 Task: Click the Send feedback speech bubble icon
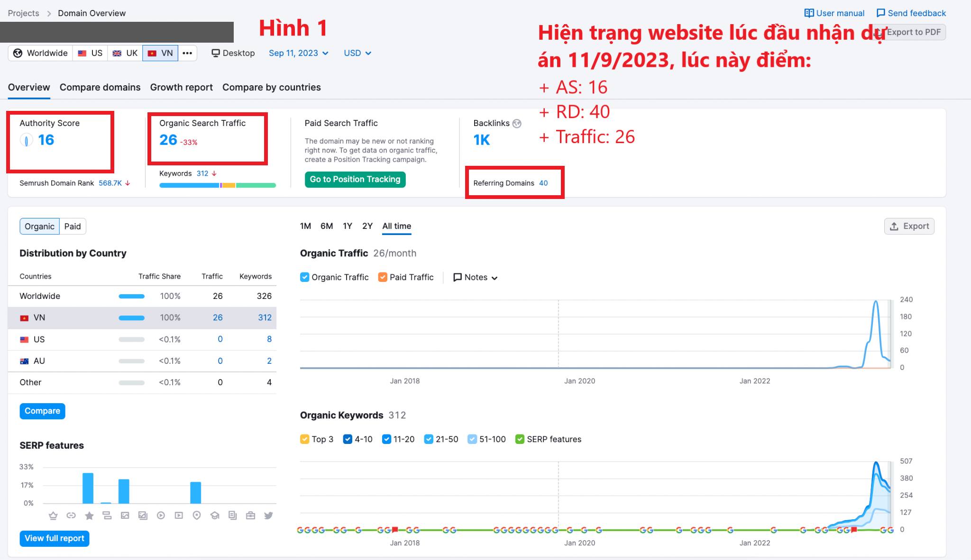(x=880, y=13)
